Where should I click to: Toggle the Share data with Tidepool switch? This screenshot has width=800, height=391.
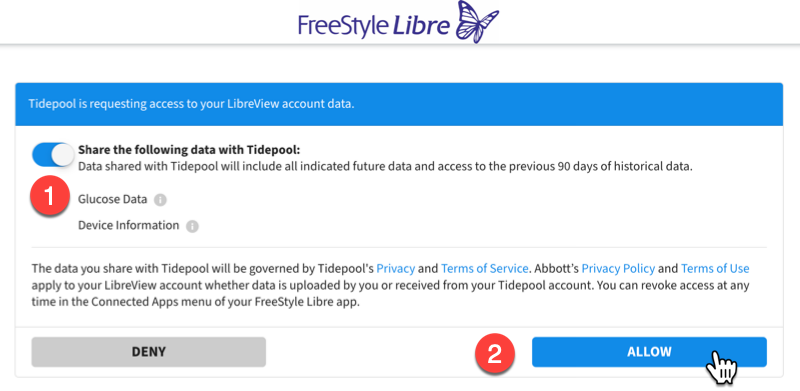53,155
